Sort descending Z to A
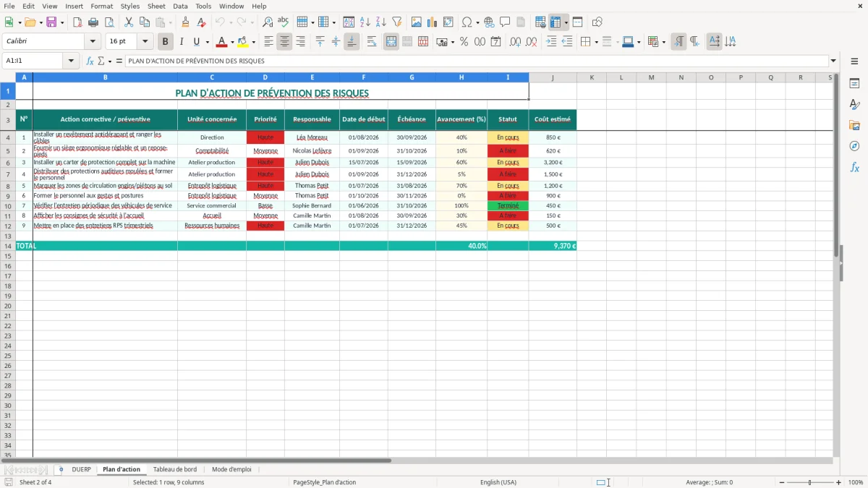 (381, 22)
